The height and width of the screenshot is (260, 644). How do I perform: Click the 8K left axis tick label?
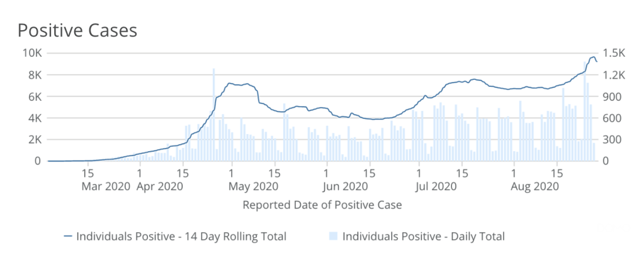[x=34, y=75]
